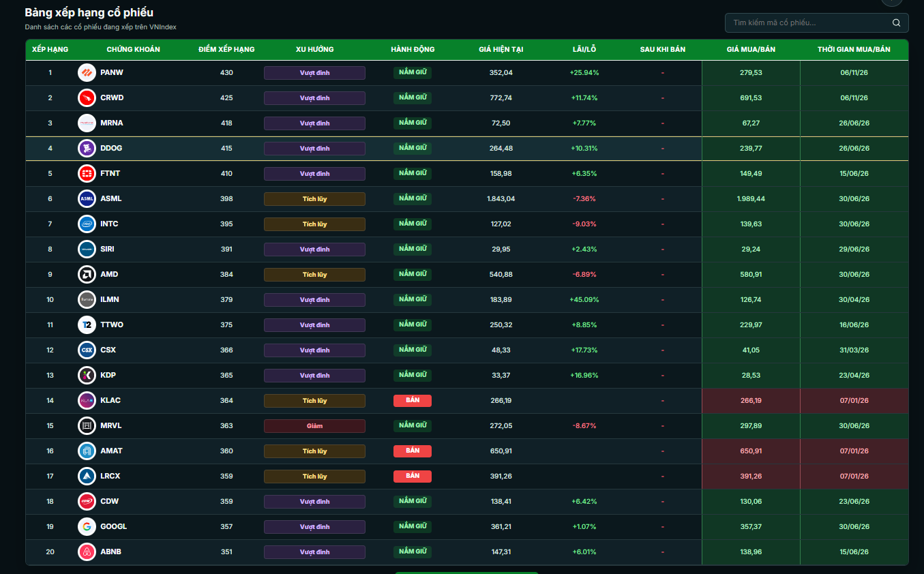Click the BÁN action badge for KLAC
The width and height of the screenshot is (924, 574).
point(413,400)
